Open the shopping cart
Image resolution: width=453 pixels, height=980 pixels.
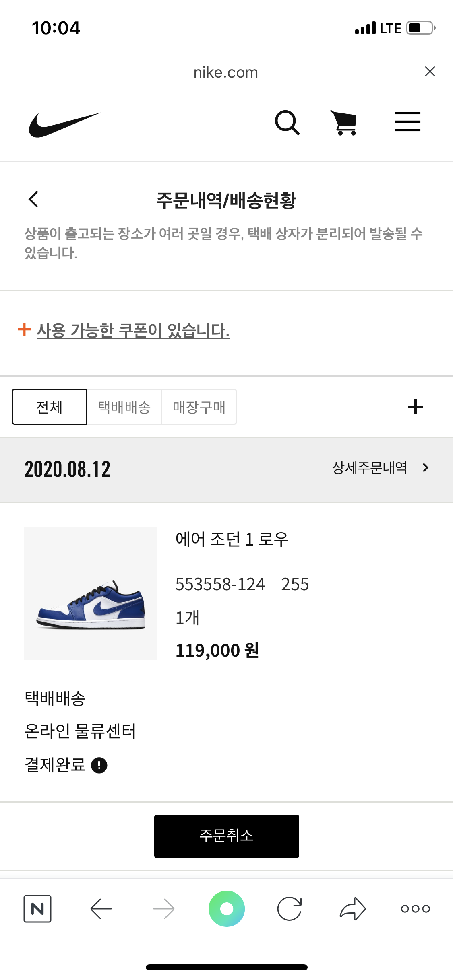coord(344,122)
